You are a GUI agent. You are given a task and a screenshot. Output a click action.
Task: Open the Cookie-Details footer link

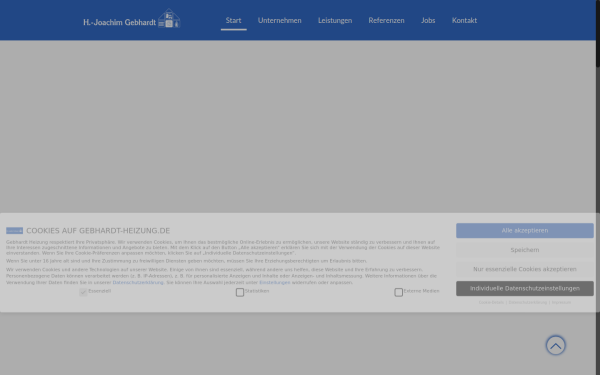(491, 302)
